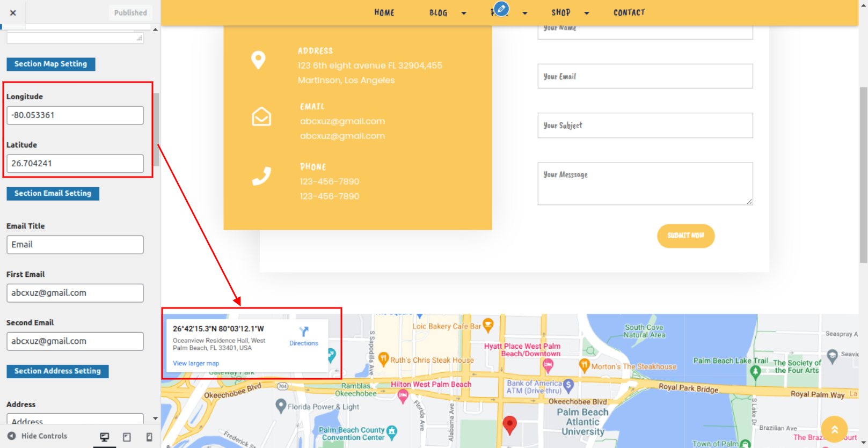Close the customizer panel

[x=13, y=13]
